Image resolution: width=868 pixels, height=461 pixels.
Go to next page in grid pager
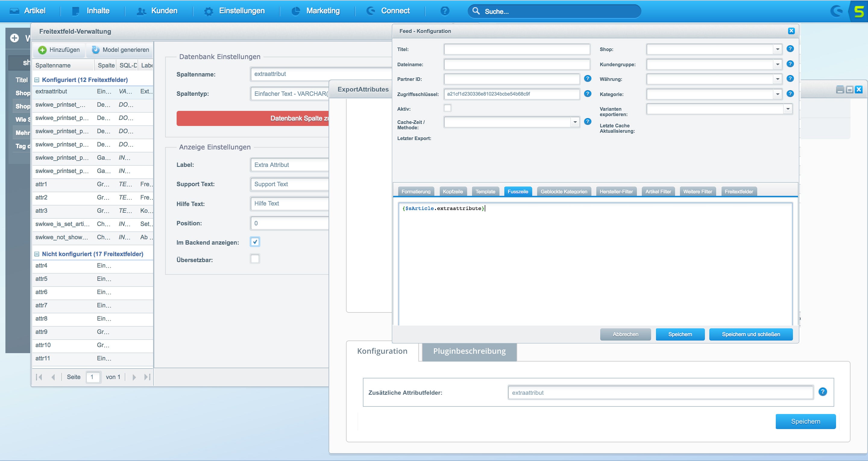coord(134,377)
